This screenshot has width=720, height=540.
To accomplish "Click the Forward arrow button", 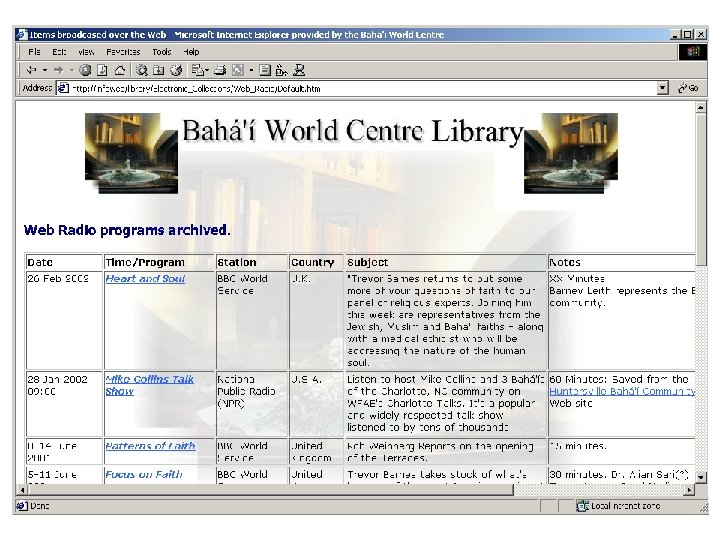I will click(58, 70).
